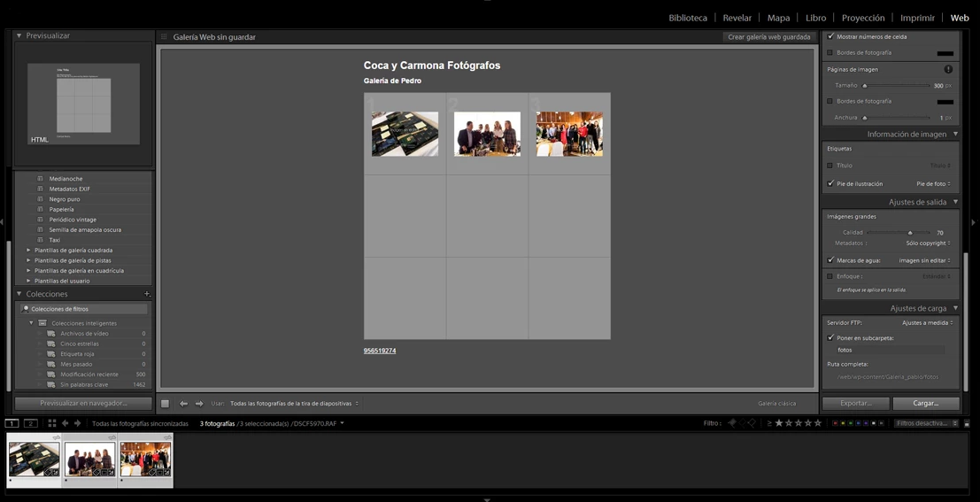Image resolution: width=980 pixels, height=502 pixels.
Task: Select main window display button 1
Action: [x=12, y=423]
